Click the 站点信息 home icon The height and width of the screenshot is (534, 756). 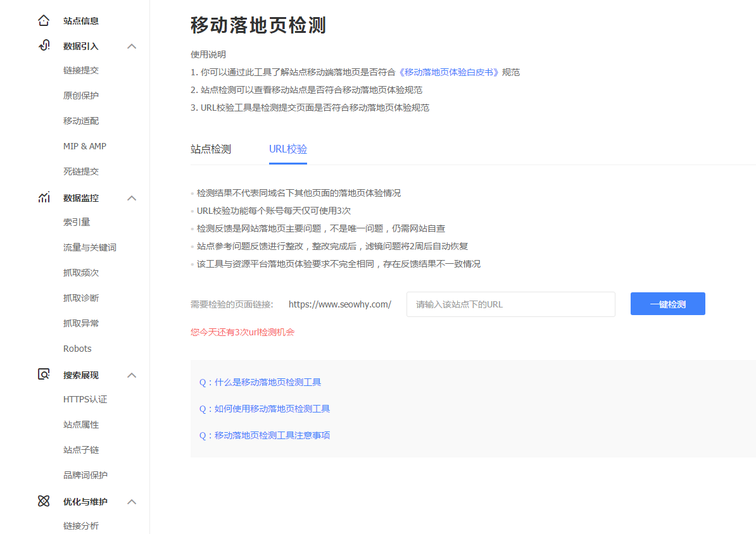tap(43, 20)
